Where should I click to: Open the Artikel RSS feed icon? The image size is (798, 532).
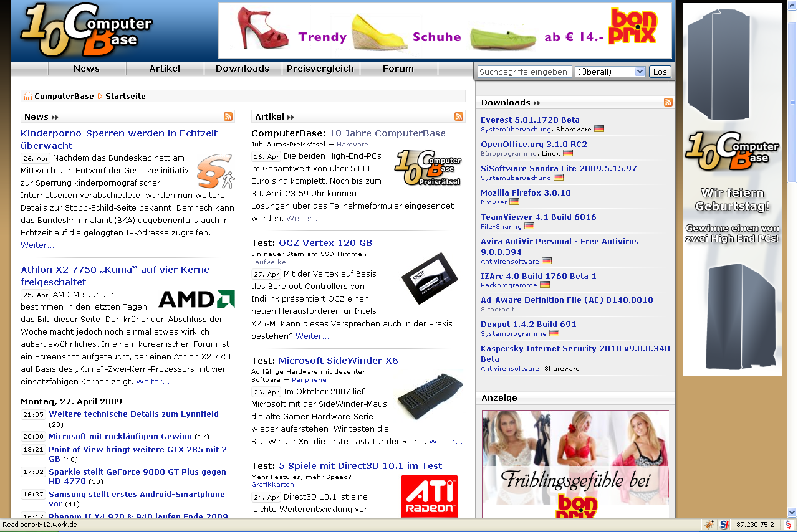459,116
